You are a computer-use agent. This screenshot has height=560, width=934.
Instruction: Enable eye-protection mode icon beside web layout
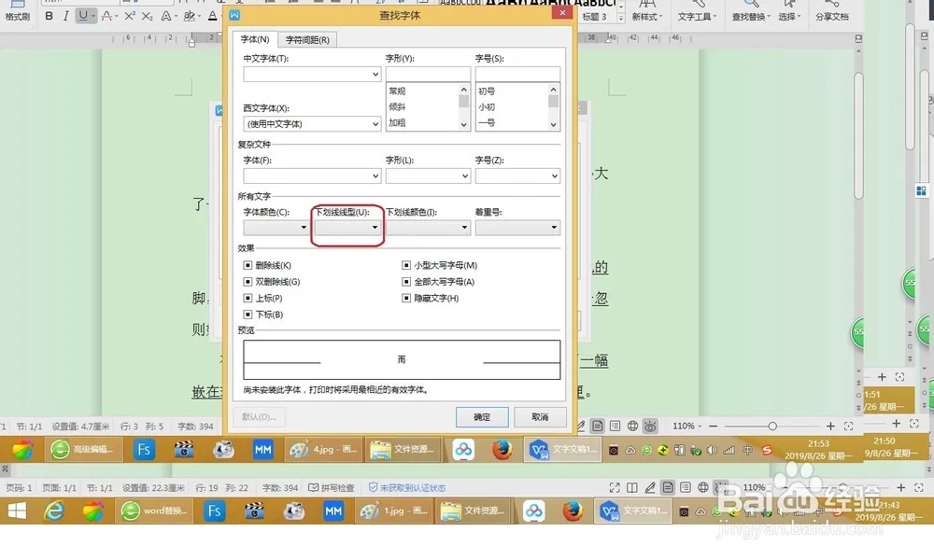650,427
